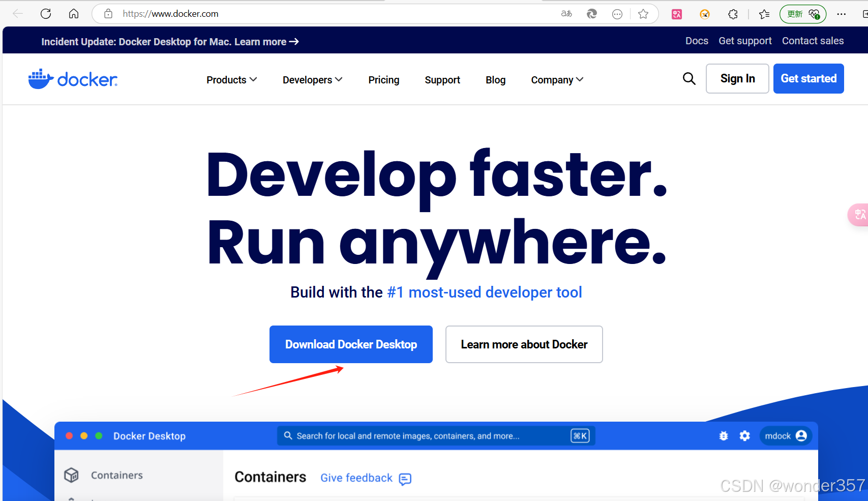Open the orange circular extension icon
This screenshot has width=868, height=501.
pos(705,14)
